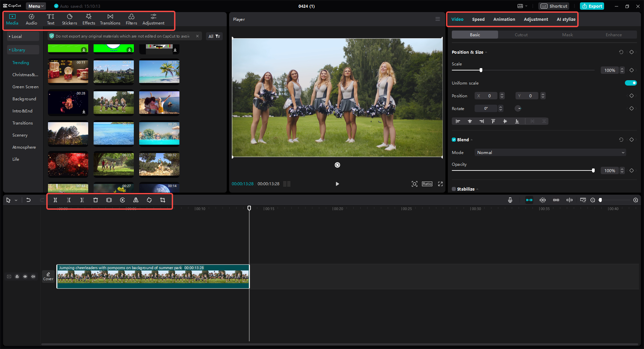
Task: Disable Uniform scale in Position & Size
Action: (x=631, y=83)
